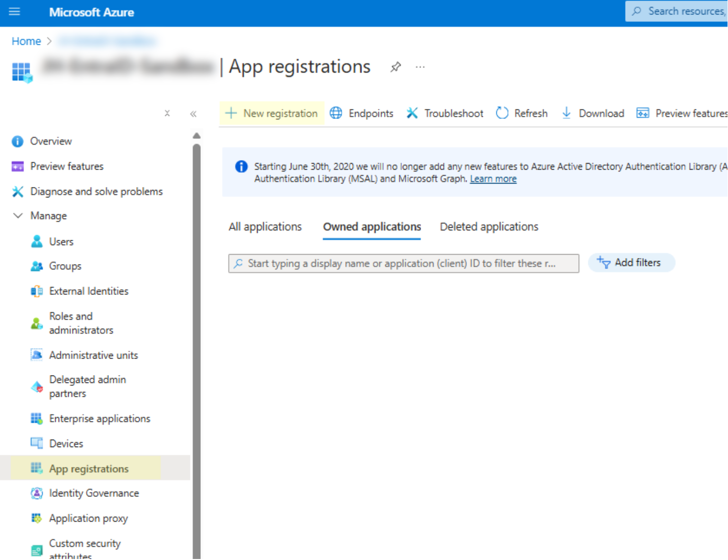This screenshot has height=560, width=728.
Task: Click the Overview info icon
Action: pyautogui.click(x=17, y=141)
